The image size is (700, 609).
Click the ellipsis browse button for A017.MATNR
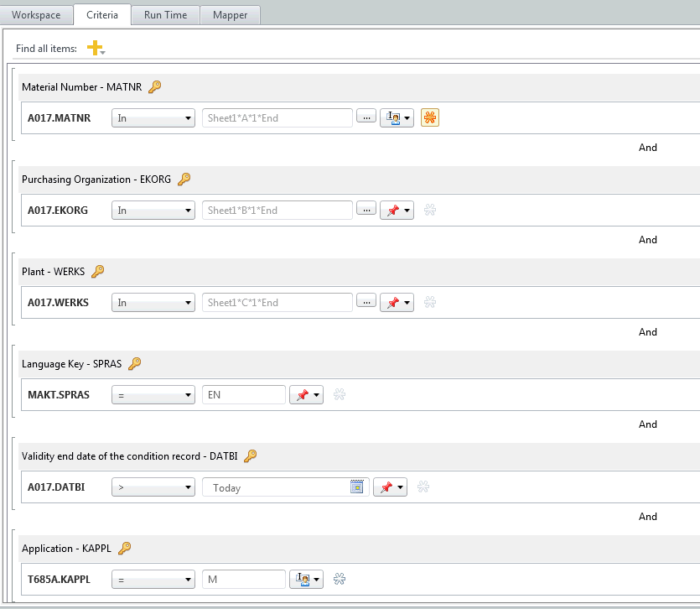pyautogui.click(x=366, y=117)
